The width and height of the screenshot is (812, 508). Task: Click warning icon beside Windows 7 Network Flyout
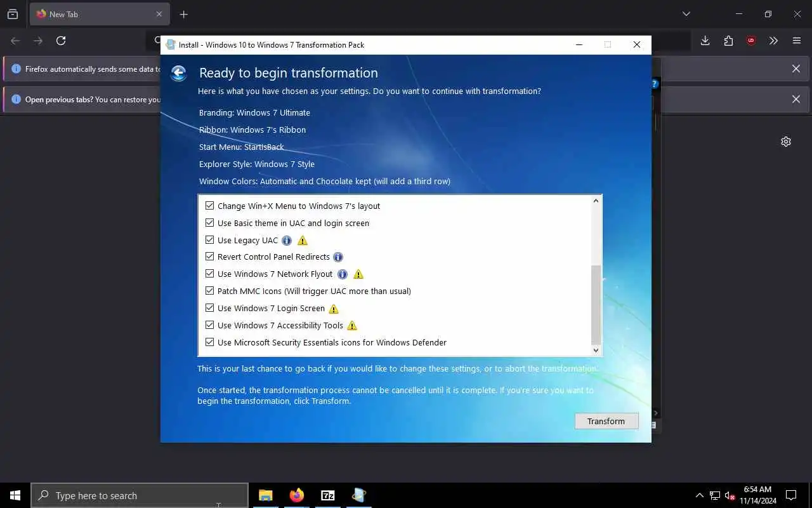[x=358, y=274]
